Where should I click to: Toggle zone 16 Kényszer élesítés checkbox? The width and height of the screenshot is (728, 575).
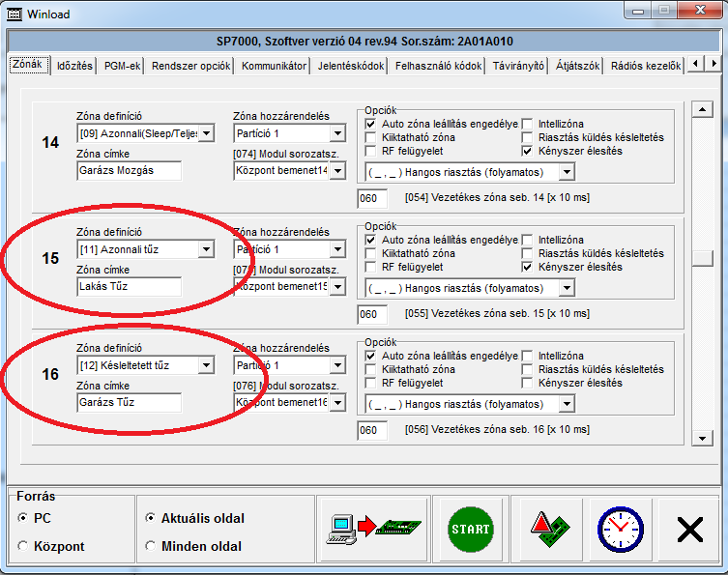(527, 383)
